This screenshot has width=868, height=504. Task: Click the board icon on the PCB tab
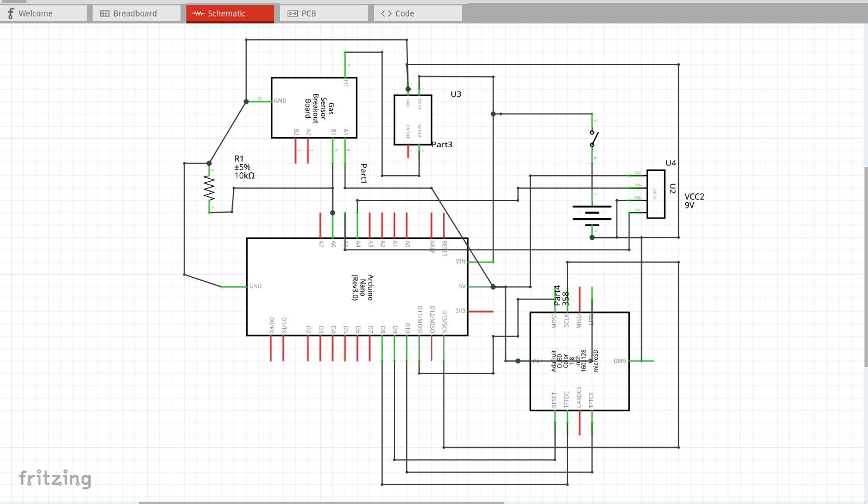click(292, 13)
